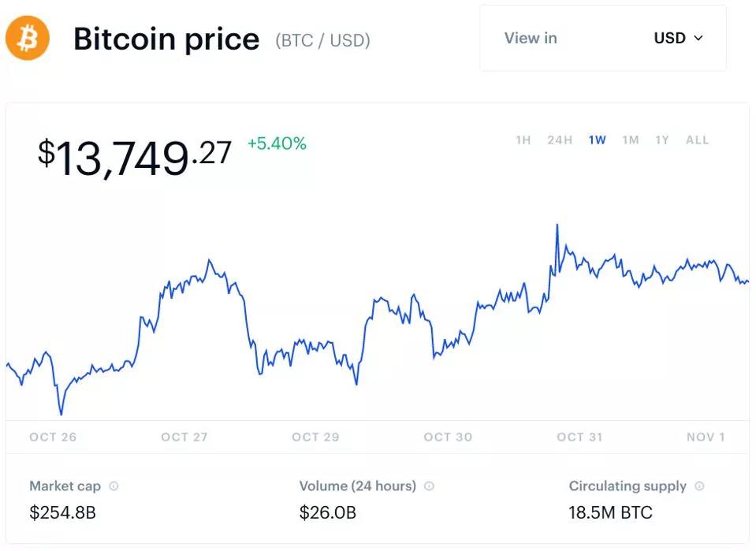Open the USD currency dropdown
The height and width of the screenshot is (551, 756).
tap(677, 39)
